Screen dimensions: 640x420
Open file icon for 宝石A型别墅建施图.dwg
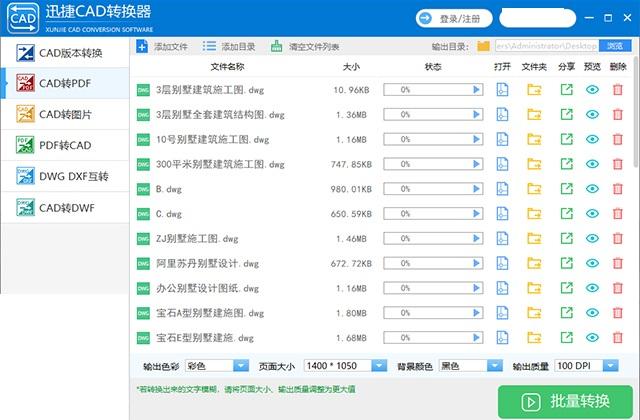[502, 313]
